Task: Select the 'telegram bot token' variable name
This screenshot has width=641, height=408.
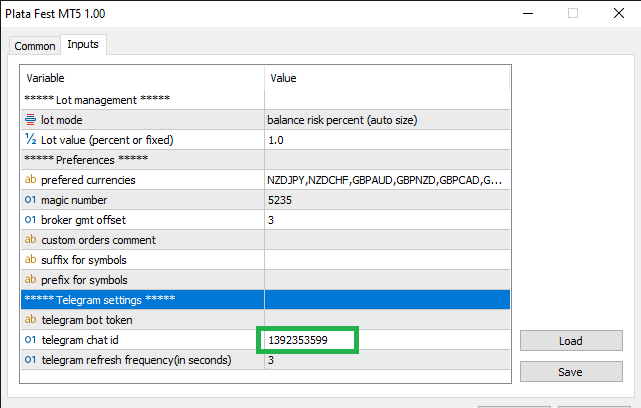Action: (x=87, y=320)
